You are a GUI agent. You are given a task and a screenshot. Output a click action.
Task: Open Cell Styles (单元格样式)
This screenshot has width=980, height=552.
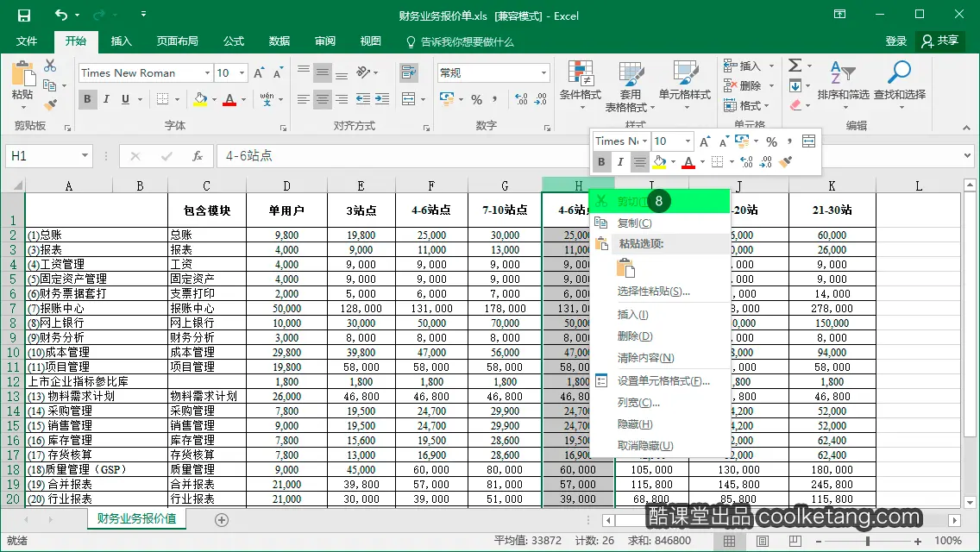point(685,86)
